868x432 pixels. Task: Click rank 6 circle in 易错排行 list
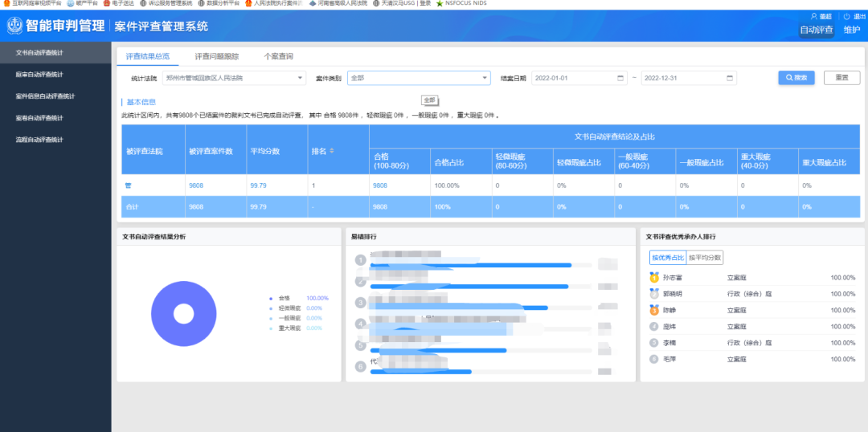point(361,366)
